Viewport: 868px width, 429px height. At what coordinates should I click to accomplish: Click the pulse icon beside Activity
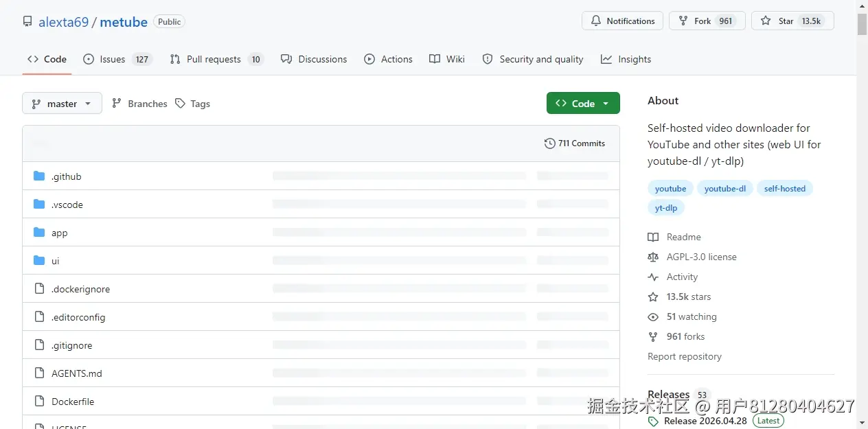(x=653, y=277)
